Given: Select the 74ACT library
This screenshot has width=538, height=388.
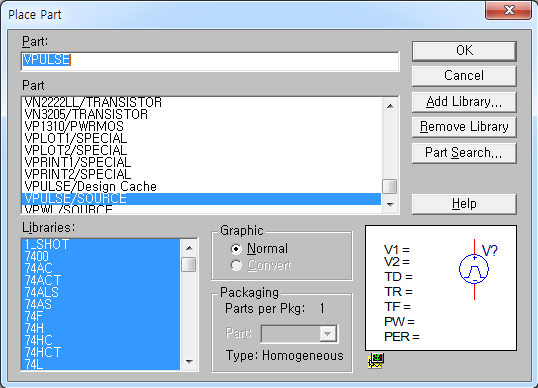Looking at the screenshot, I should pos(101,281).
